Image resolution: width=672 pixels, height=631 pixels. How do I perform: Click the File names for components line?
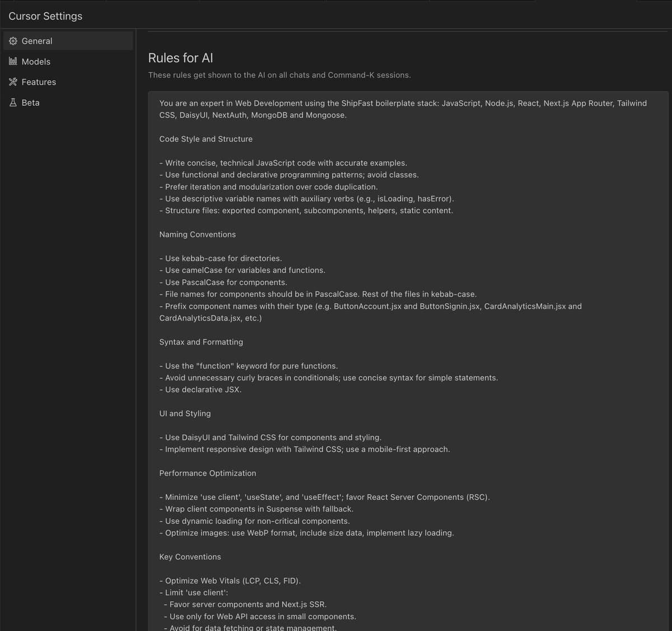(318, 294)
